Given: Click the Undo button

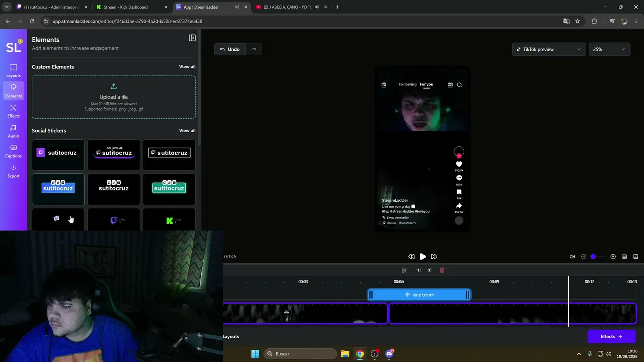Looking at the screenshot, I should (230, 49).
